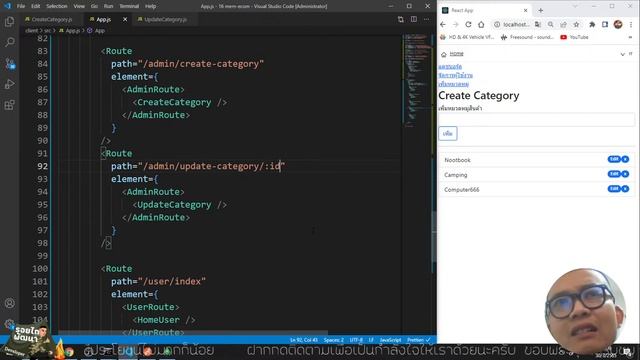Open the Extensions view
This screenshot has height=360, width=640.
(x=9, y=105)
